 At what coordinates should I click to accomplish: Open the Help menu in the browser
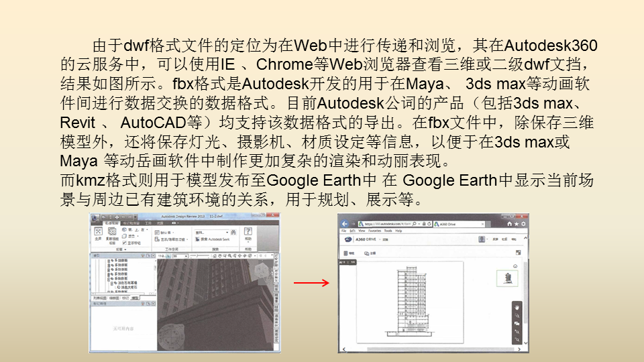tap(398, 231)
